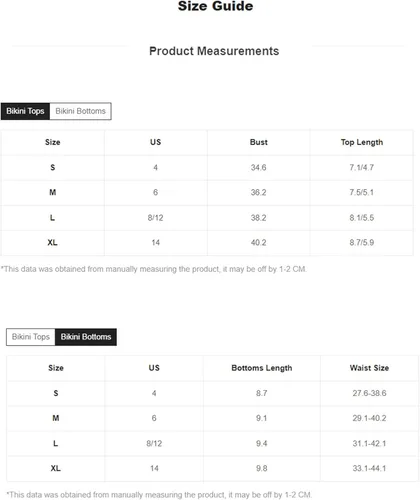420x500 pixels.
Task: Select the lower Bikini Tops tab
Action: pyautogui.click(x=31, y=337)
